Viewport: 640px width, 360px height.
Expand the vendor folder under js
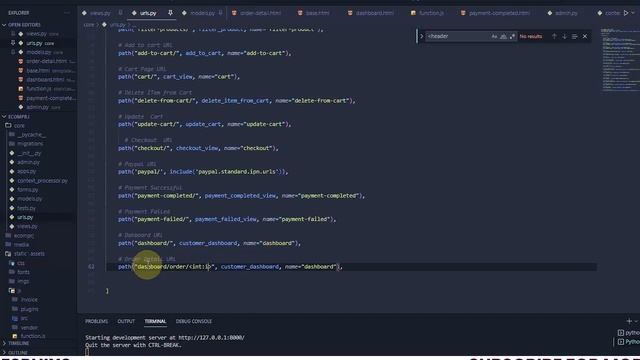click(29, 327)
